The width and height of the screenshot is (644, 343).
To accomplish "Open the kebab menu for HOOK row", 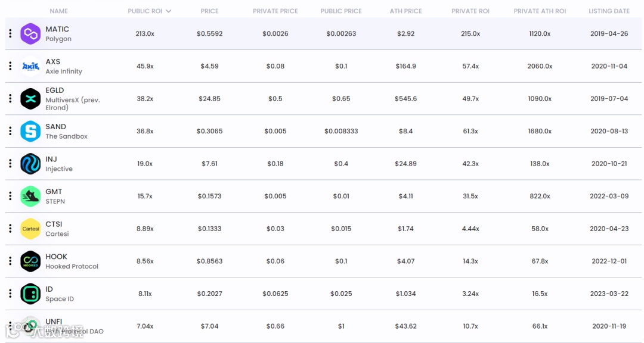I will tap(10, 261).
